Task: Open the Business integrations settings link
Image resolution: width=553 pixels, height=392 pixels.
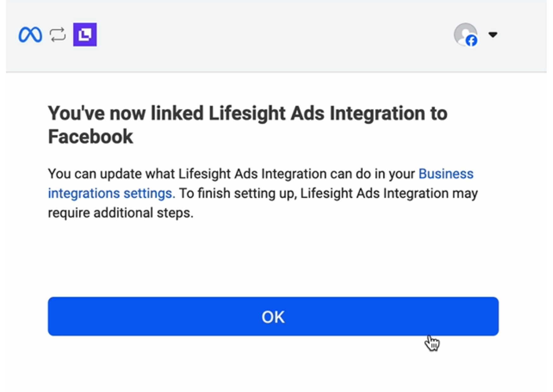Action: coord(261,183)
